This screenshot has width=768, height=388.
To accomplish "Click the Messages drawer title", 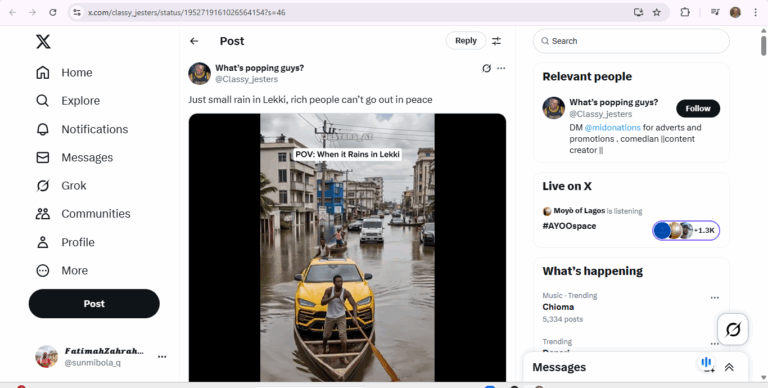I will point(559,367).
